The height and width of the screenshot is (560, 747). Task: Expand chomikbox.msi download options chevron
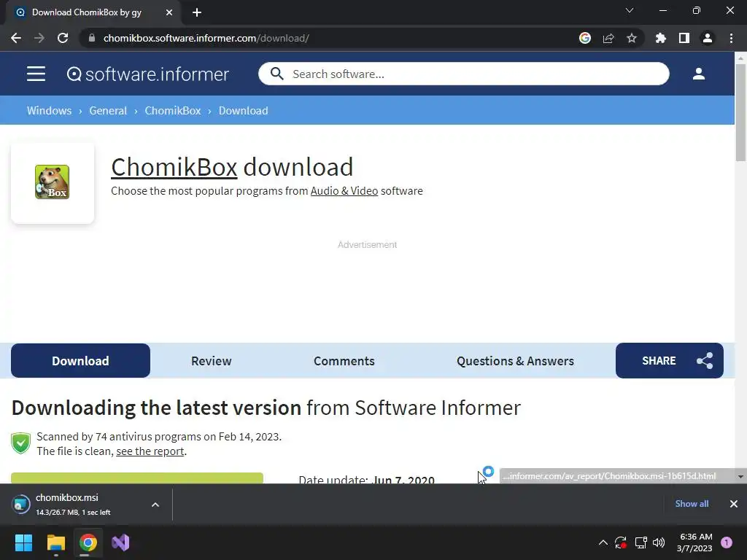pyautogui.click(x=155, y=505)
